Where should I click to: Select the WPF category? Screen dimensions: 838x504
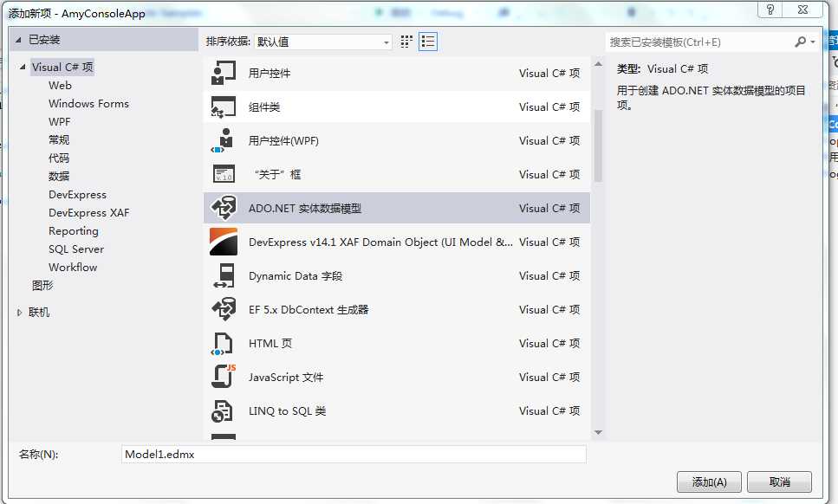tap(59, 122)
